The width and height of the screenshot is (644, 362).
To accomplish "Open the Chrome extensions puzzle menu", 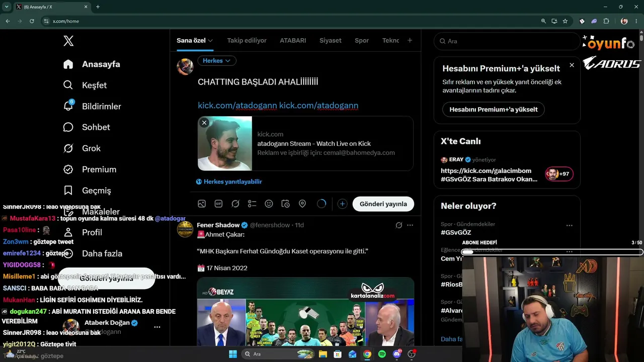I will 606,21.
